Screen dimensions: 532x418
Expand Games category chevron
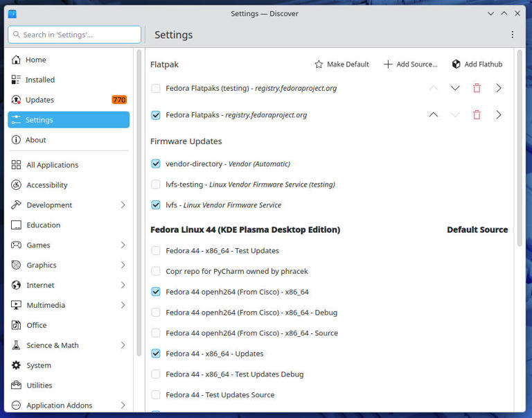tap(123, 245)
